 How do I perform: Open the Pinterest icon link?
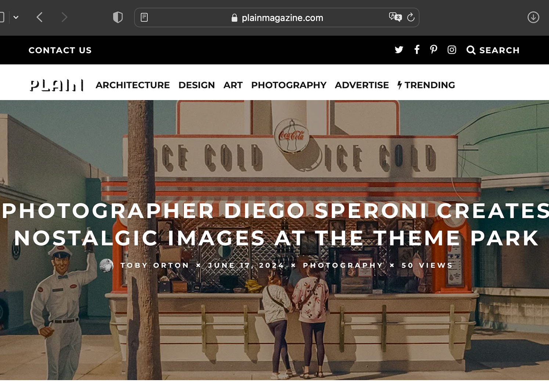point(434,50)
